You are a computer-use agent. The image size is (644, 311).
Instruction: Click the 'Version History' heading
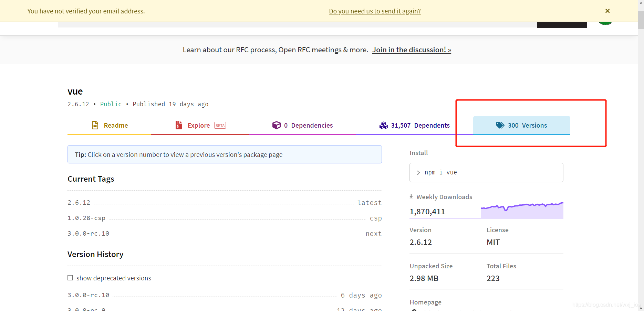95,254
